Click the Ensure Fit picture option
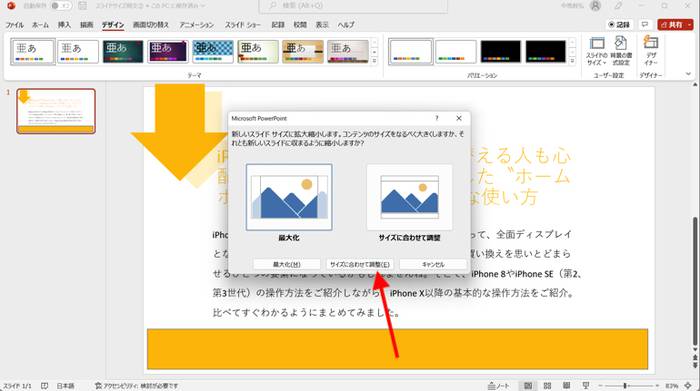This screenshot has width=700, height=391. (409, 197)
